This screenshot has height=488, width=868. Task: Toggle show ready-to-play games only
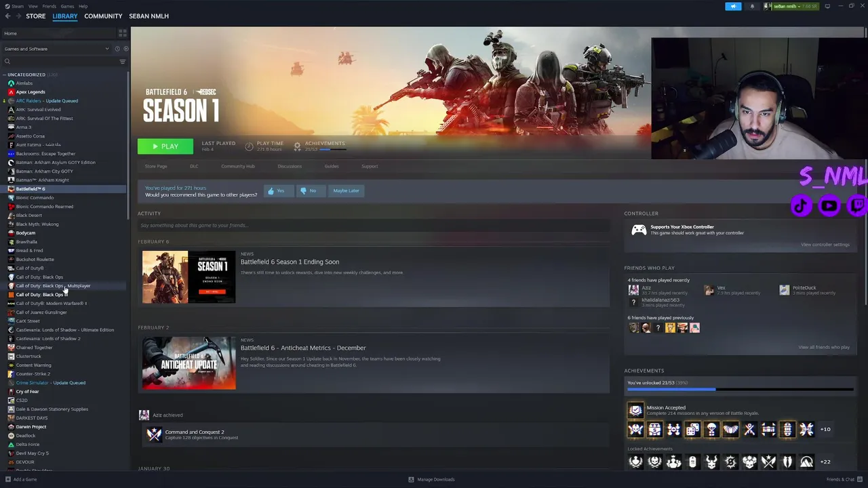(x=125, y=49)
